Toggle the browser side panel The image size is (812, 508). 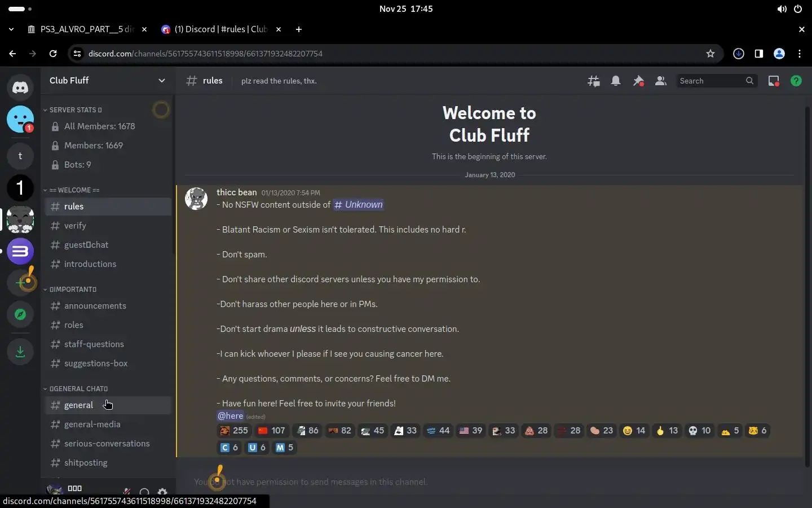(759, 54)
